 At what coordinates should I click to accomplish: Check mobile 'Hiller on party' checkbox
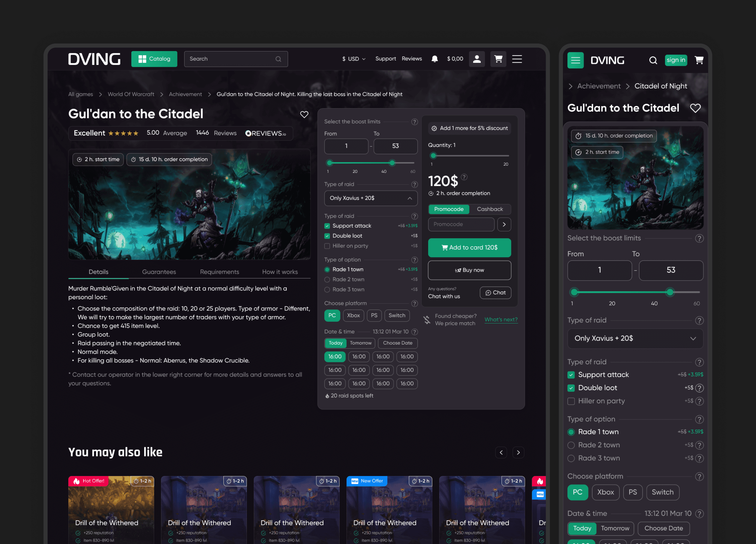click(571, 401)
